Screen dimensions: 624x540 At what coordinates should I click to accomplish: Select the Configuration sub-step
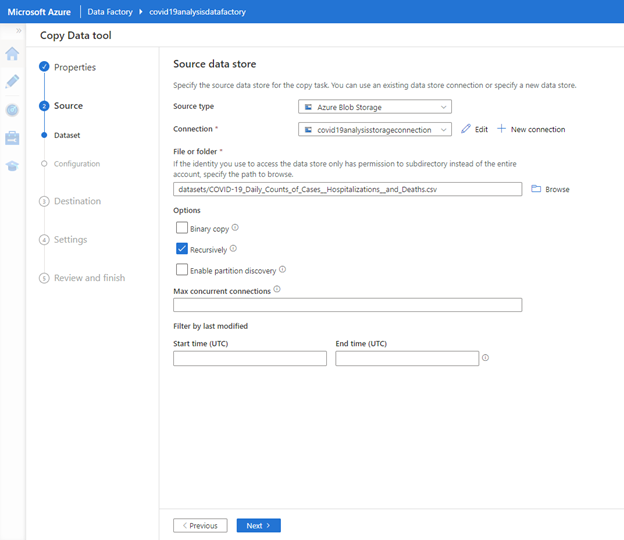click(x=77, y=164)
